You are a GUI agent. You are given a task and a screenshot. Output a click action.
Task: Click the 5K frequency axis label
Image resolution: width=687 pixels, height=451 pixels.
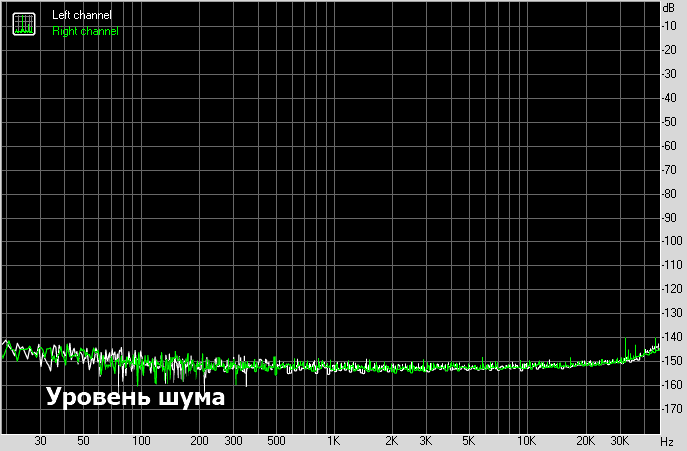click(x=468, y=441)
